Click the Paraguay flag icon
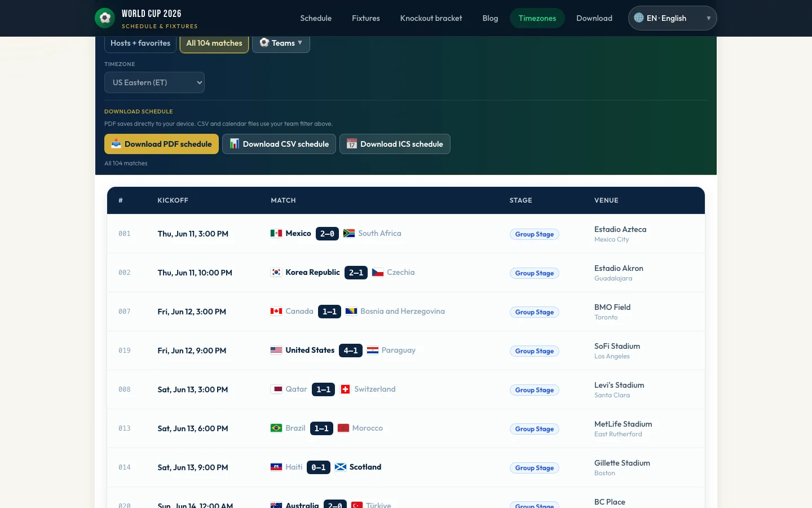The width and height of the screenshot is (812, 508). tap(373, 350)
